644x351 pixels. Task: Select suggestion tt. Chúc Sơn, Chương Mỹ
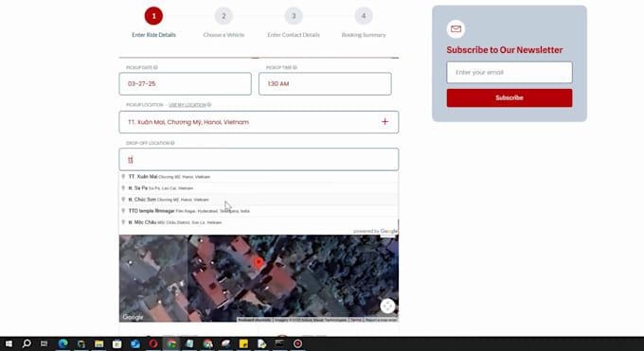pos(259,200)
